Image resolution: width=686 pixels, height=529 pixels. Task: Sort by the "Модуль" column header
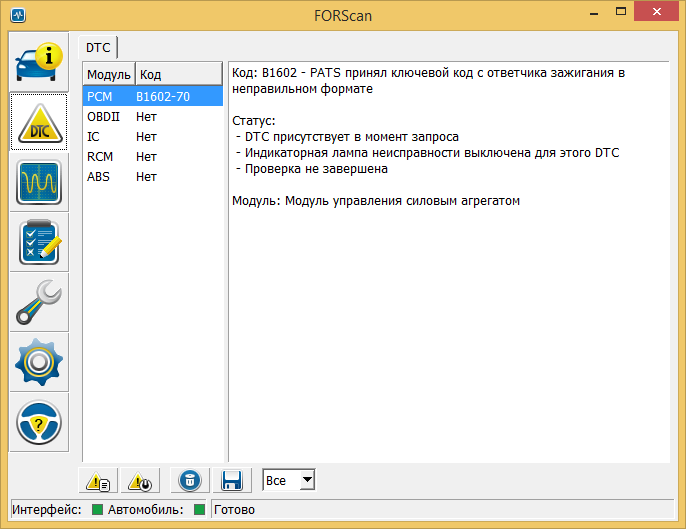[108, 74]
